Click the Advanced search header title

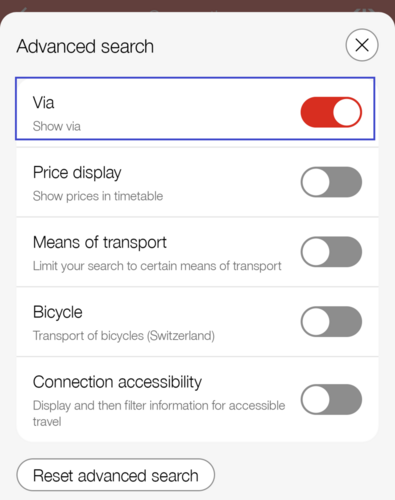(85, 46)
